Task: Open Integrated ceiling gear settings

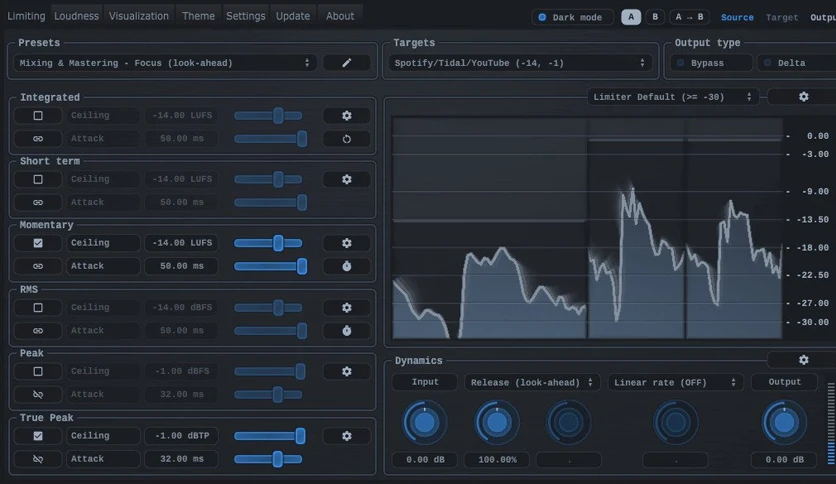Action: tap(347, 115)
